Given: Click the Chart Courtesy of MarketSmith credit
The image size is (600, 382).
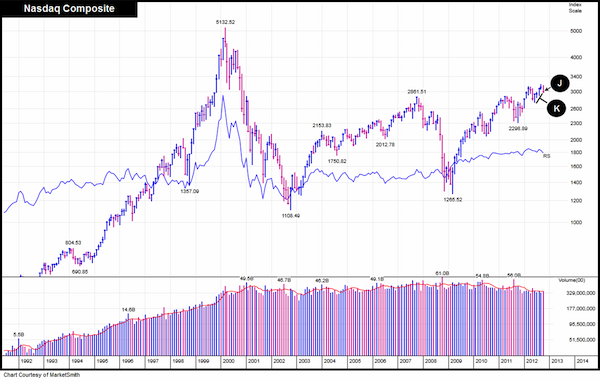Looking at the screenshot, I should pyautogui.click(x=42, y=375).
